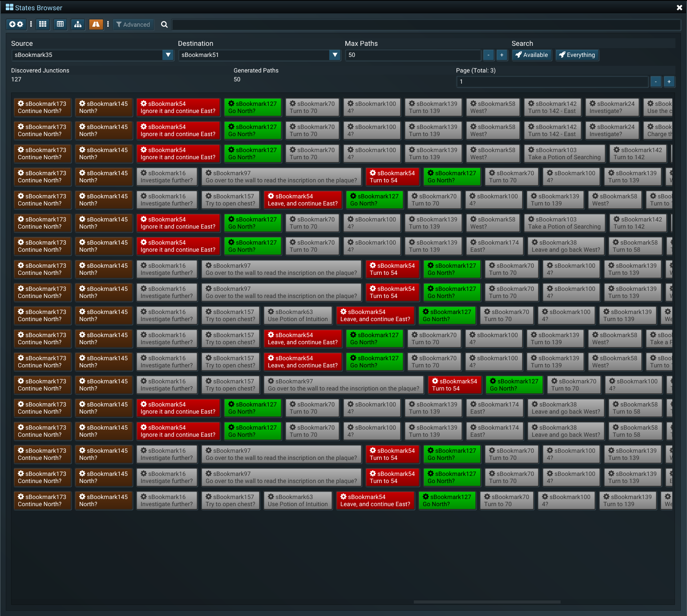Select first row's green sBookmark127 Go North

tap(253, 107)
